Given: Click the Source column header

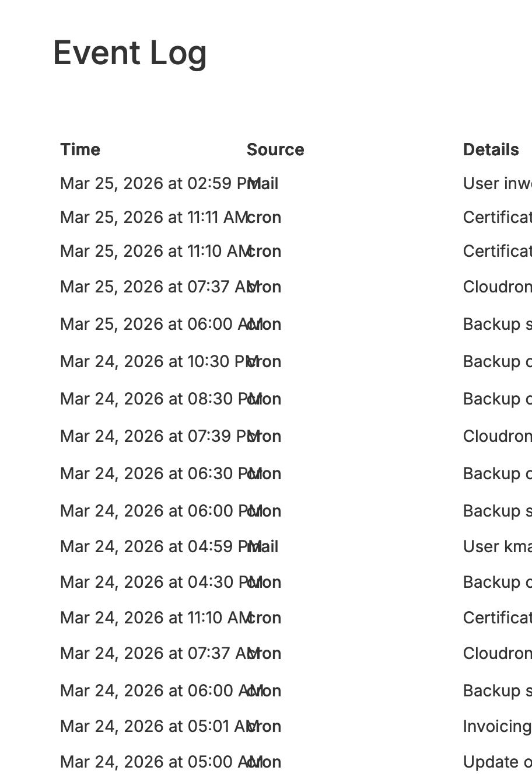Looking at the screenshot, I should (275, 150).
